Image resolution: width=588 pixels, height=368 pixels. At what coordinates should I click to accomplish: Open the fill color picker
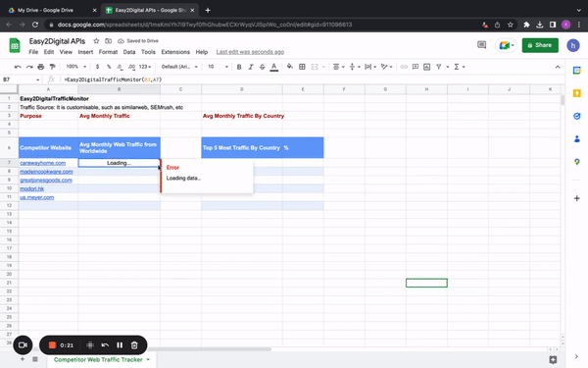click(x=289, y=67)
